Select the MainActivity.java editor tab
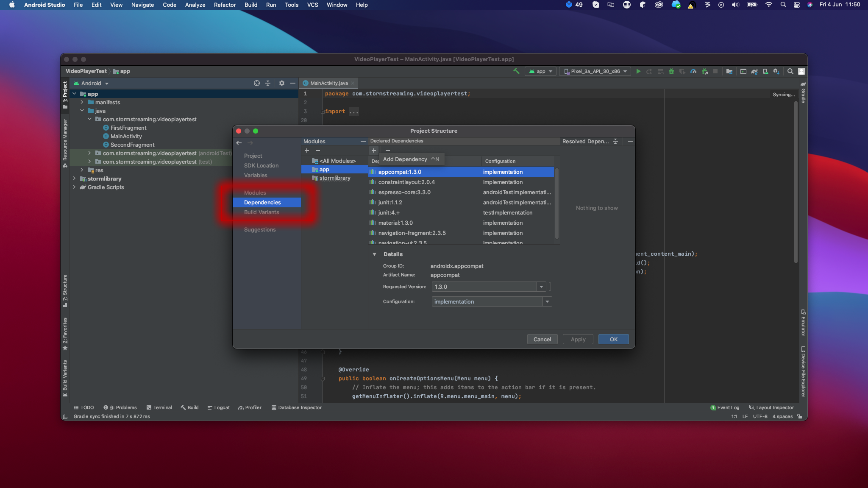868x488 pixels. click(329, 83)
